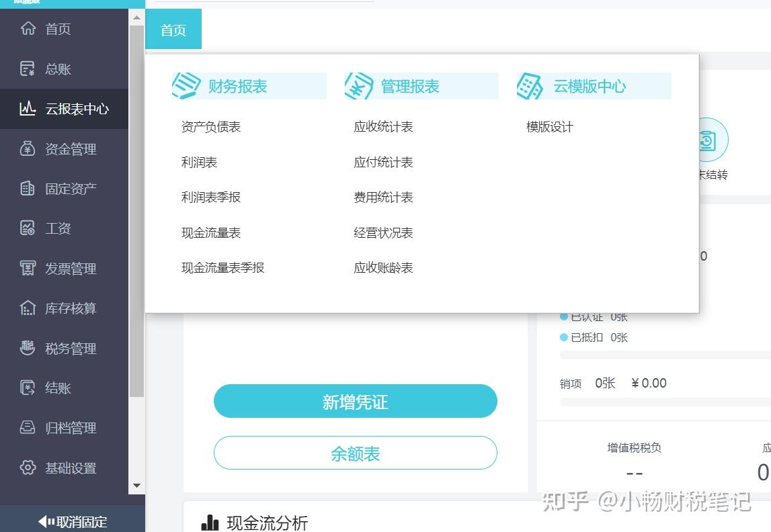Click the sidebar scroll down arrow
The width and height of the screenshot is (771, 532).
point(136,486)
